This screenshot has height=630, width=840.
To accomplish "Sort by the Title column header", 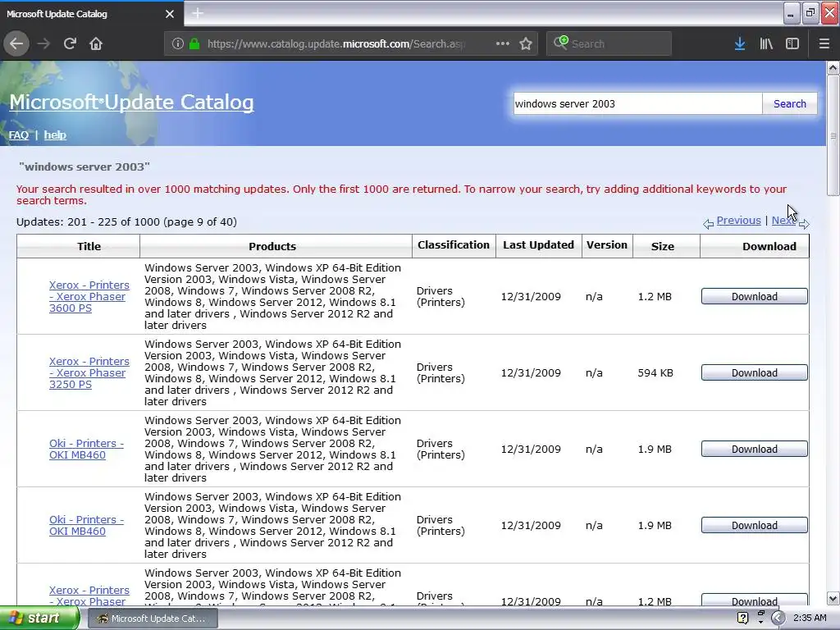I will coord(89,246).
